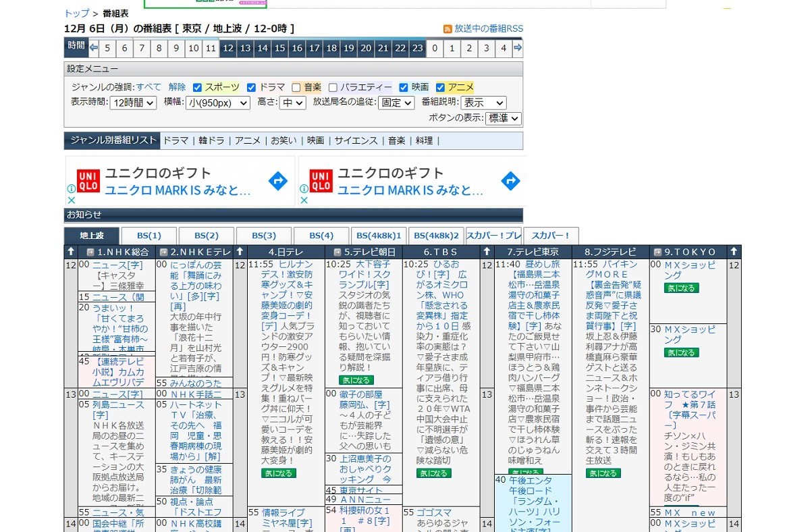The height and width of the screenshot is (532, 810).
Task: Toggle the 映画 genre checkbox
Action: (x=404, y=87)
